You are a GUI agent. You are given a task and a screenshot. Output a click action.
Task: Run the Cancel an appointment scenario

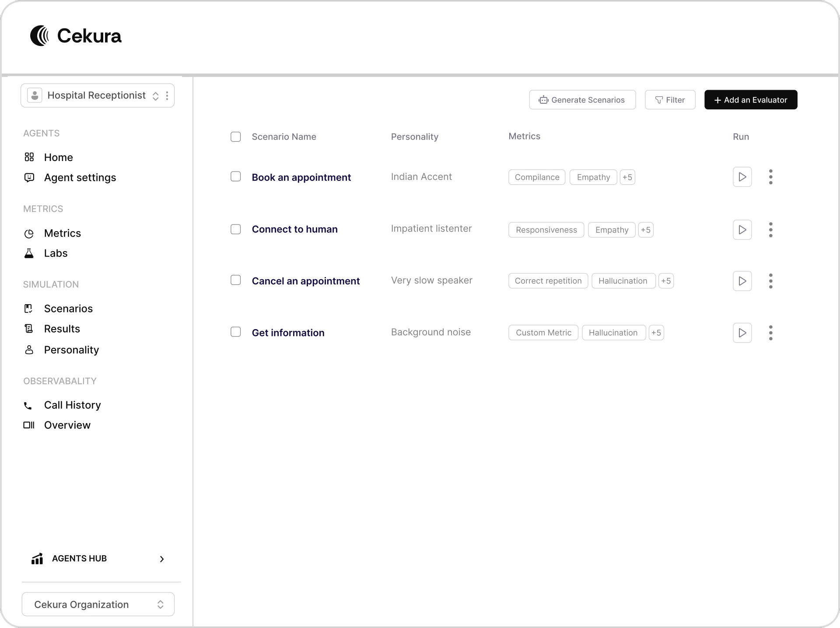[742, 281]
